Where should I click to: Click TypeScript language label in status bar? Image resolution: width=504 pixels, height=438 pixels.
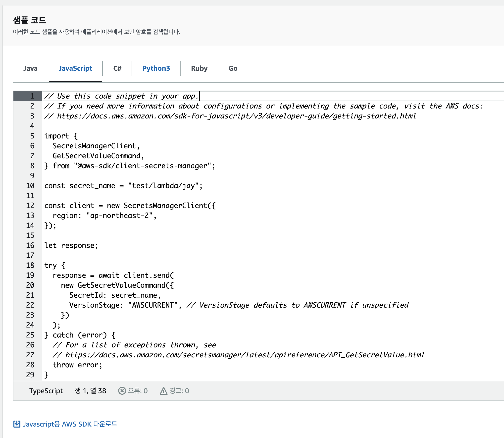coord(46,391)
